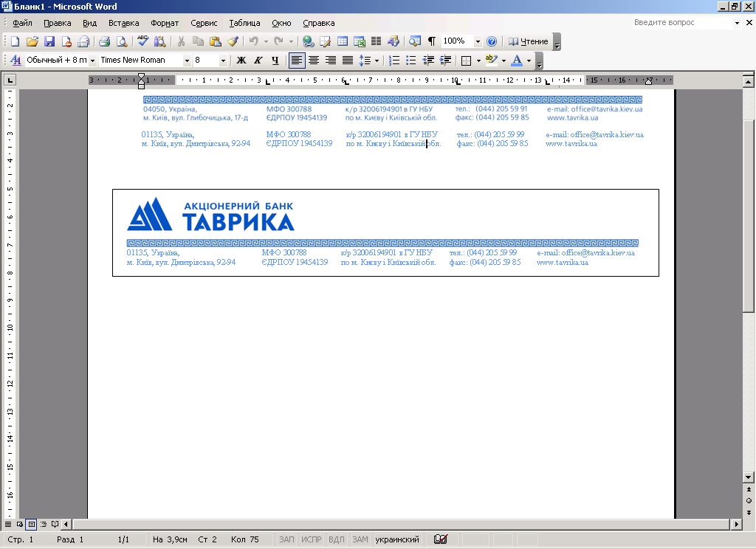Toggle bold formatting (Ж)
Image resolution: width=756 pixels, height=549 pixels.
[x=241, y=61]
